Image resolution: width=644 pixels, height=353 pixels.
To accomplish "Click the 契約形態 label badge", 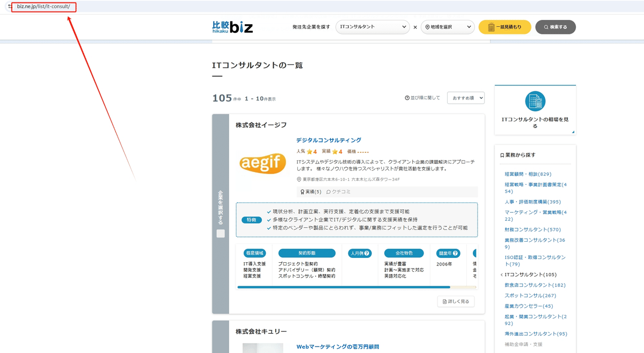I will coord(306,253).
